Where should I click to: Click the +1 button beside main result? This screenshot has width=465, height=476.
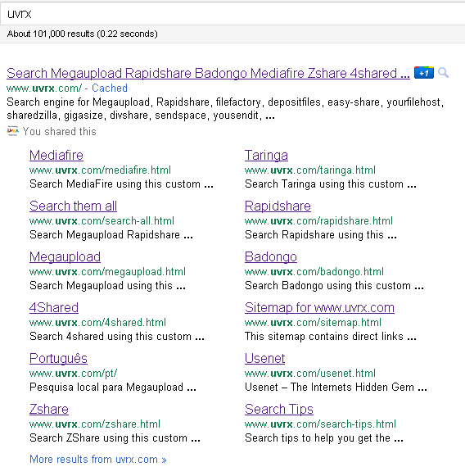point(424,73)
